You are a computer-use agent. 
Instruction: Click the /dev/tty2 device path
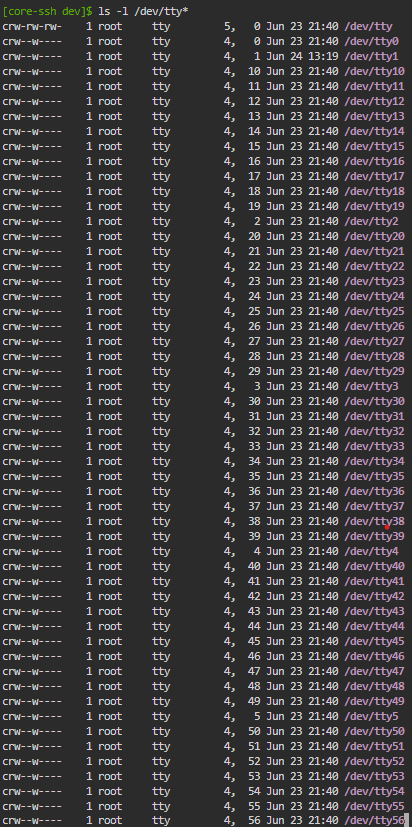pos(371,222)
